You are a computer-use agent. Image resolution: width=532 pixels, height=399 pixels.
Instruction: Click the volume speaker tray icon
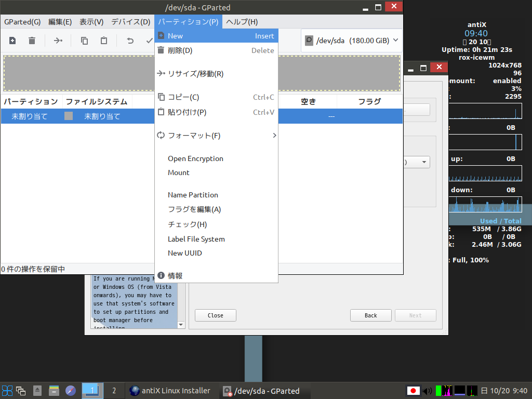pos(428,391)
